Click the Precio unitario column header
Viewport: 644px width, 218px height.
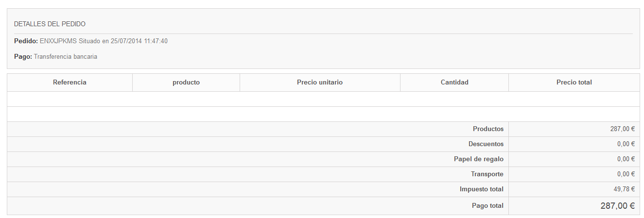tap(320, 83)
